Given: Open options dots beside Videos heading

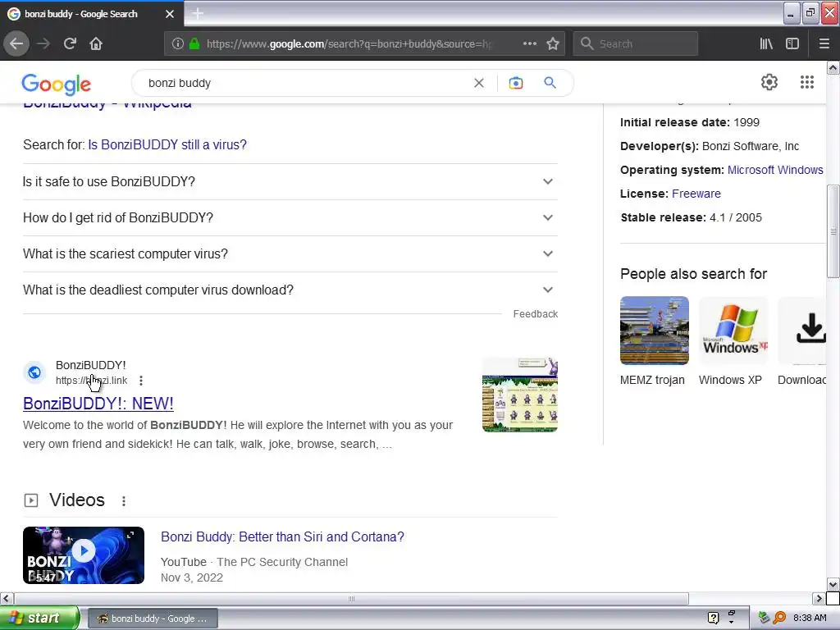Looking at the screenshot, I should point(124,501).
